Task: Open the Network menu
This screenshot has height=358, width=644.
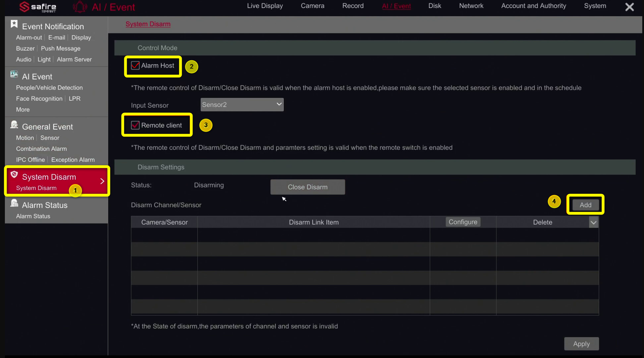Action: [x=471, y=6]
